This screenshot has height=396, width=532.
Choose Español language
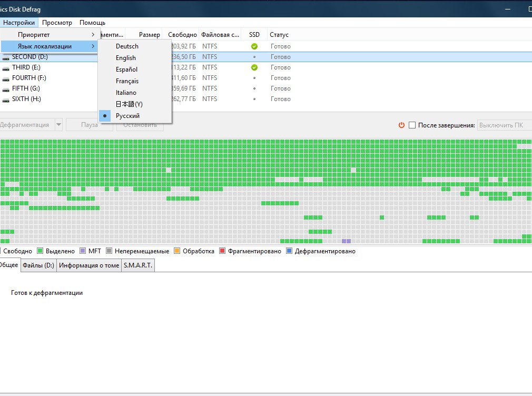point(135,69)
